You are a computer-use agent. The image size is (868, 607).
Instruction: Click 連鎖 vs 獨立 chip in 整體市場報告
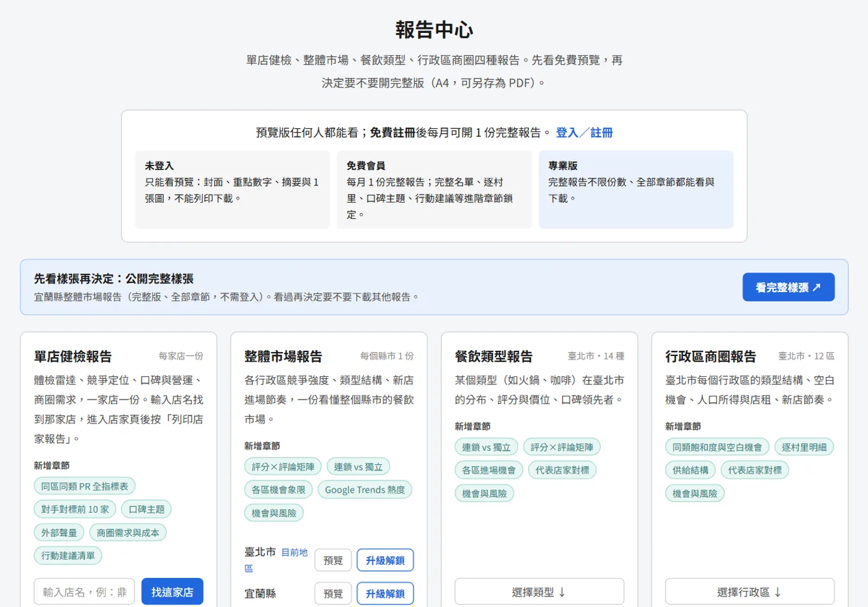point(358,466)
